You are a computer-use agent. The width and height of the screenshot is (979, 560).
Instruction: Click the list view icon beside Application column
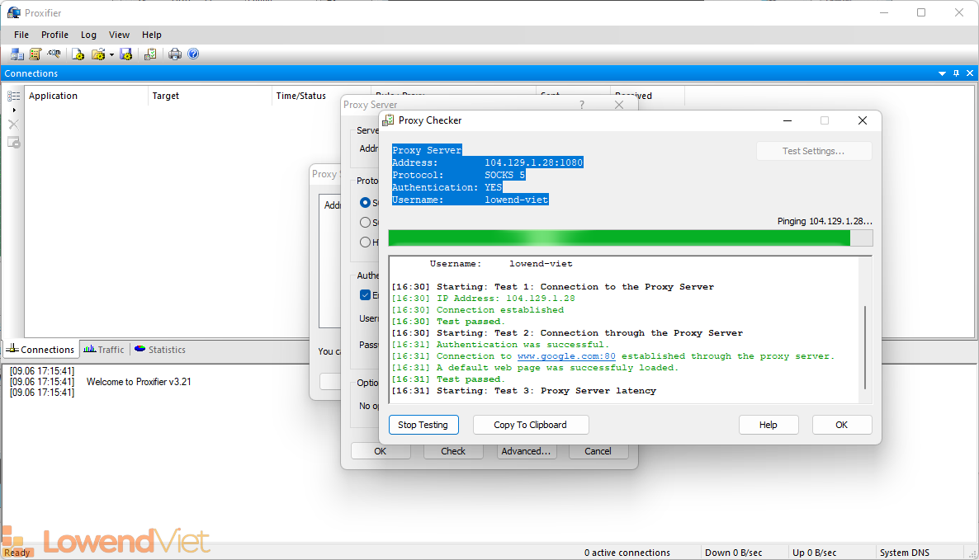[14, 96]
